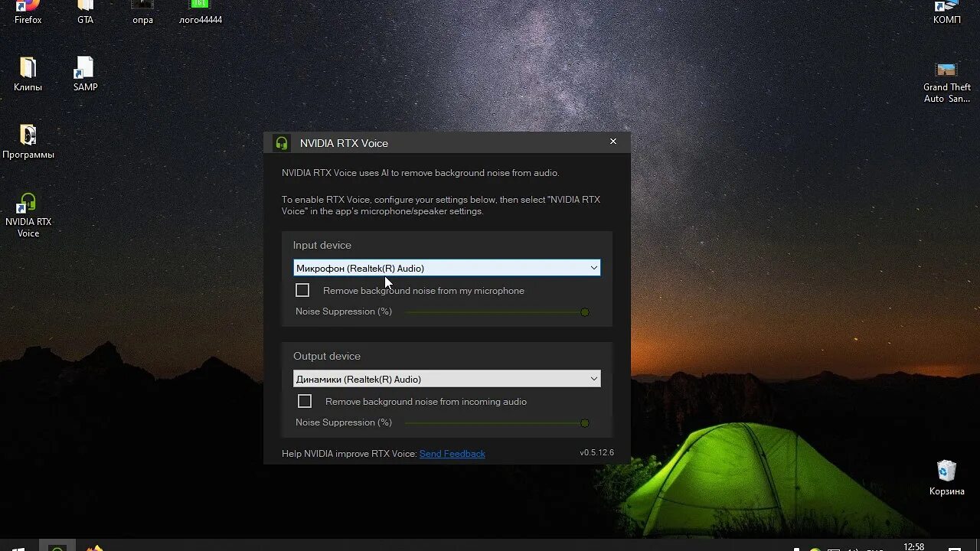This screenshot has width=980, height=551.
Task: Click the Input device section heading
Action: click(x=322, y=245)
